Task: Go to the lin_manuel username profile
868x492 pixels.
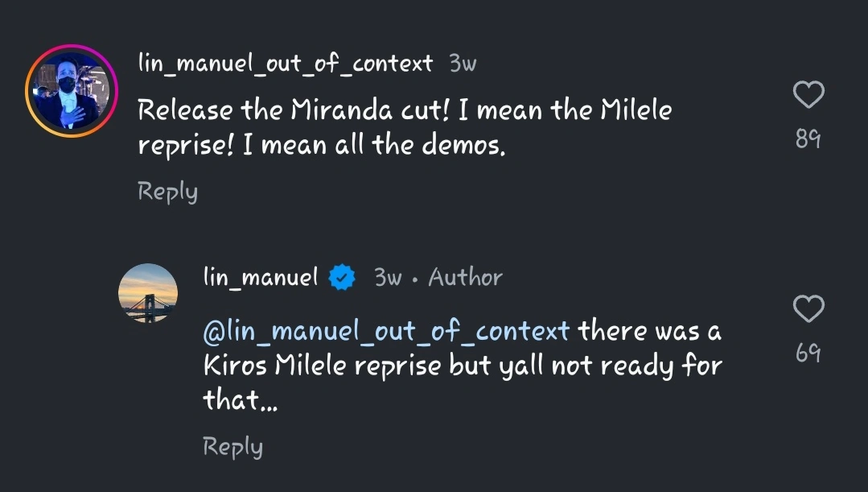Action: [x=261, y=278]
